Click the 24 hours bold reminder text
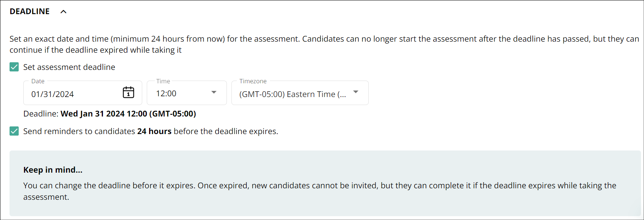The width and height of the screenshot is (644, 220). tap(154, 131)
